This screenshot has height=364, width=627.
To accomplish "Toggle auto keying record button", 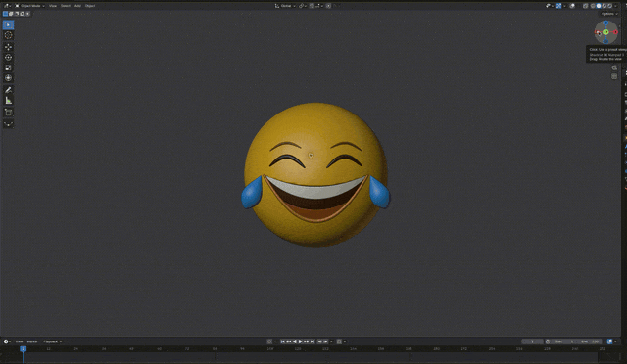I will pos(269,341).
